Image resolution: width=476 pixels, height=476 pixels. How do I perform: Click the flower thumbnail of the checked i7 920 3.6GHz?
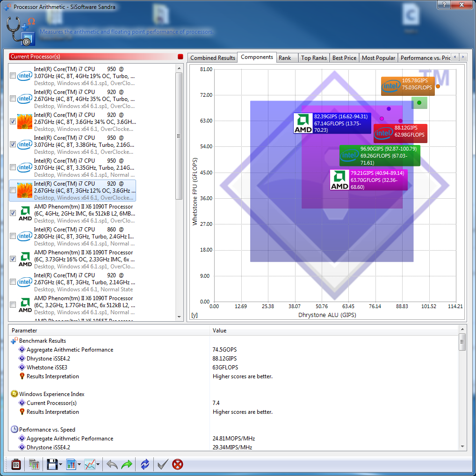point(25,122)
